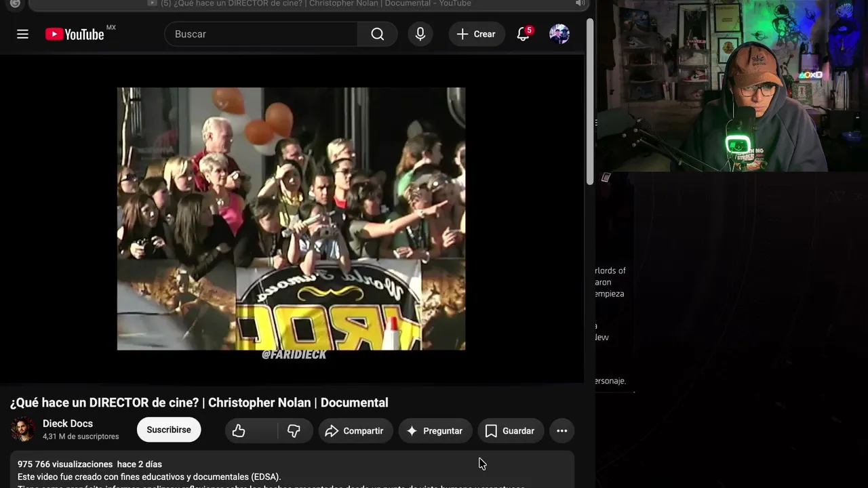
Task: Like the video with thumbs up
Action: (x=252, y=430)
